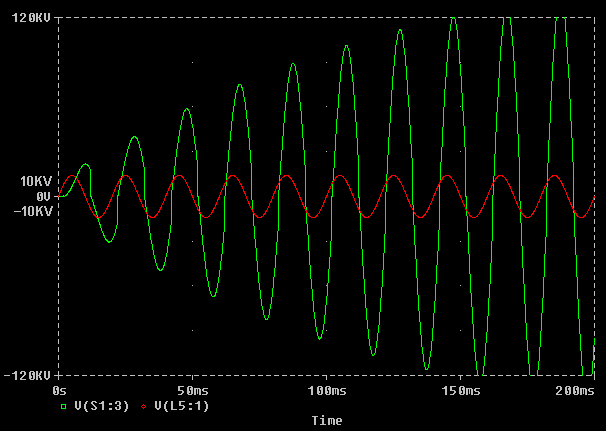Click the red diamond marker for V(L5:1)
The height and width of the screenshot is (431, 606).
click(143, 407)
